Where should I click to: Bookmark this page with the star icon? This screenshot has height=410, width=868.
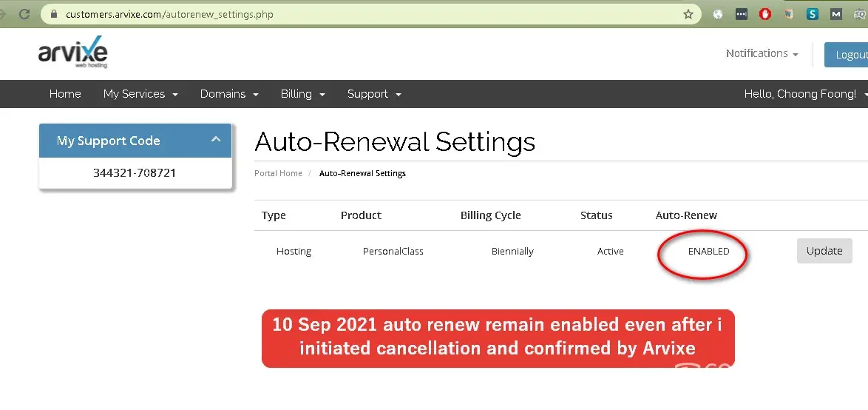coord(688,14)
